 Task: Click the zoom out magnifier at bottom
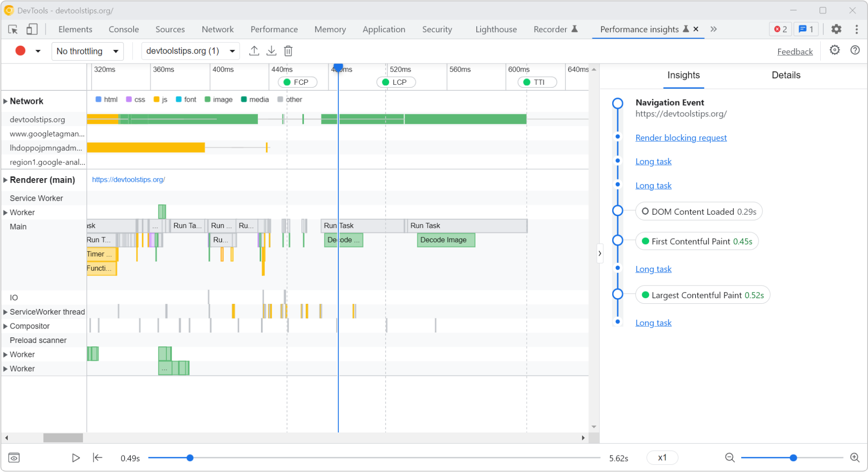[x=729, y=457]
